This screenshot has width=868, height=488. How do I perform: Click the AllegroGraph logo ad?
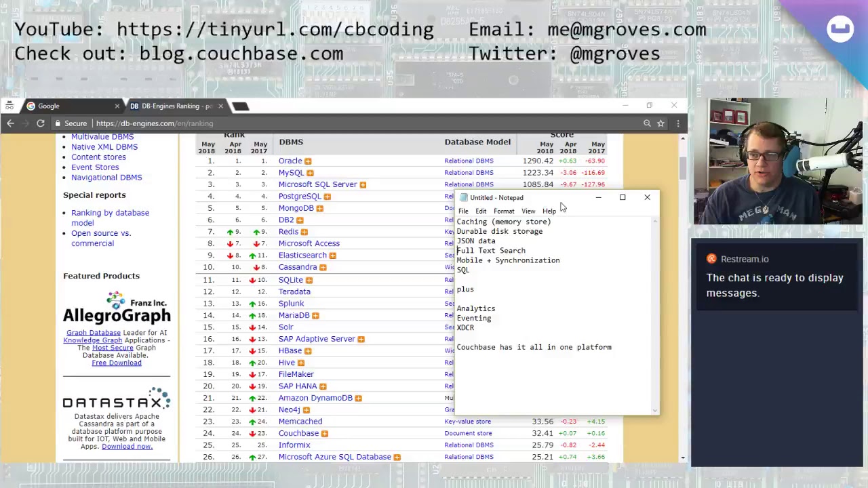coord(117,308)
